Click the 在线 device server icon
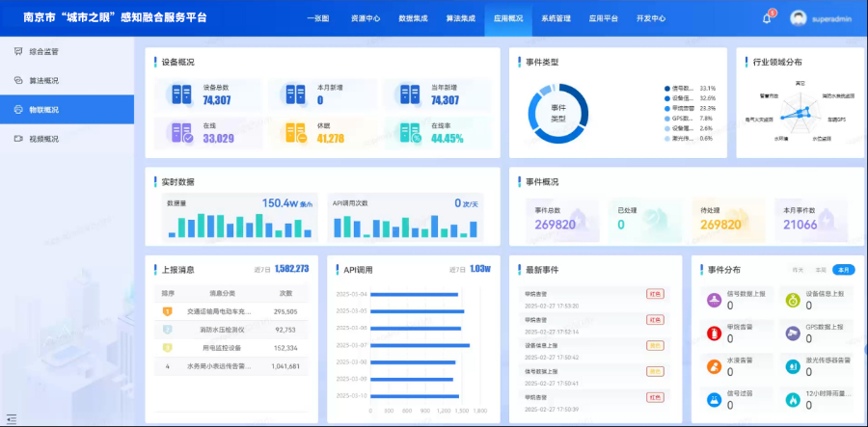 pos(182,133)
